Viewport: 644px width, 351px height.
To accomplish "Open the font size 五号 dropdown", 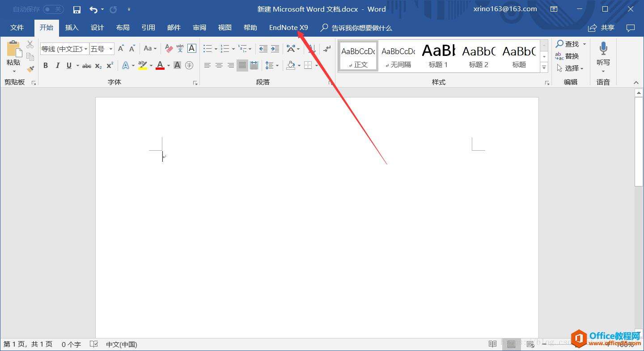I will point(111,49).
